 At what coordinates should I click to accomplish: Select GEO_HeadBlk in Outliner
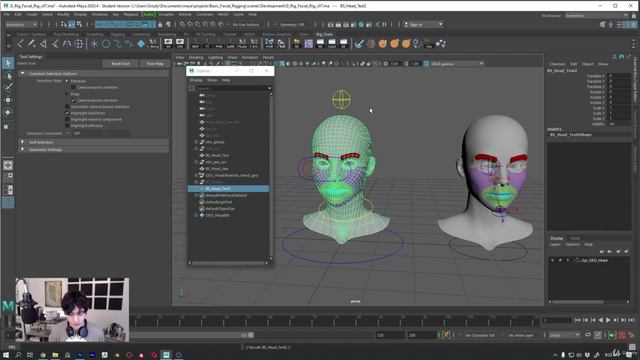pos(217,215)
